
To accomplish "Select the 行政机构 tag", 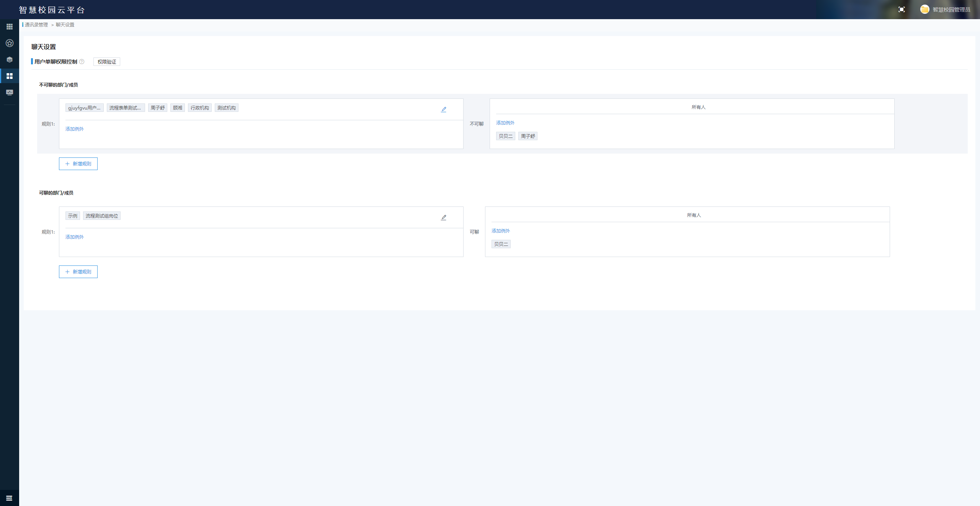I will (x=200, y=108).
